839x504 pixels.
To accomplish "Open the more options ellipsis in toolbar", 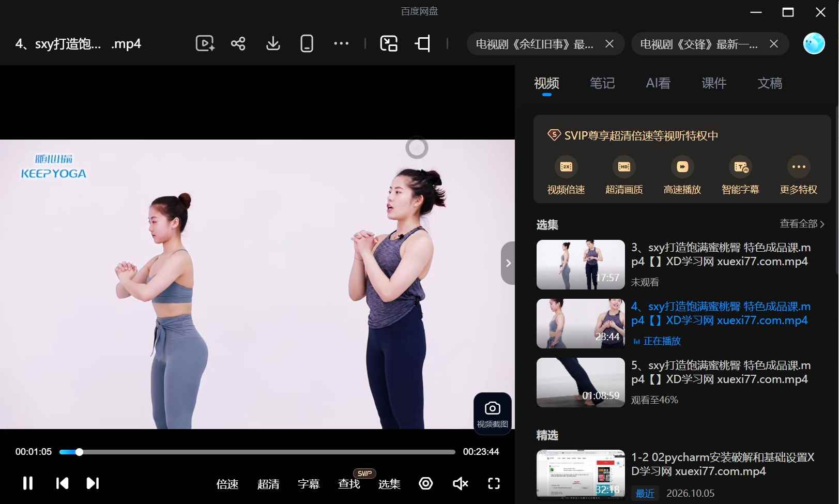I will (x=341, y=44).
